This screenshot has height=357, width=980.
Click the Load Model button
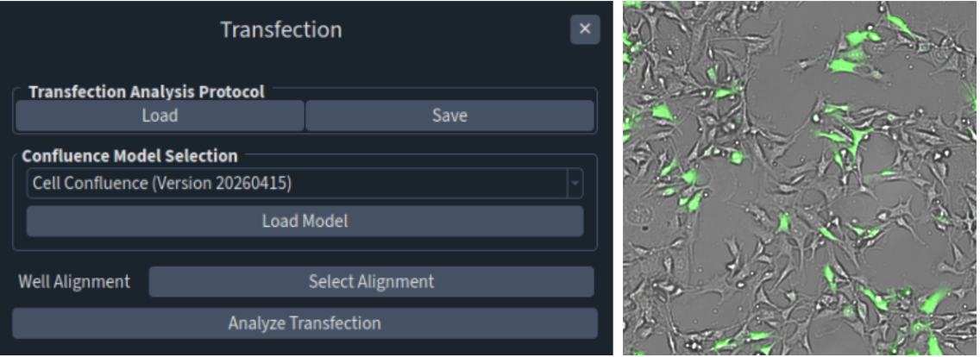305,222
